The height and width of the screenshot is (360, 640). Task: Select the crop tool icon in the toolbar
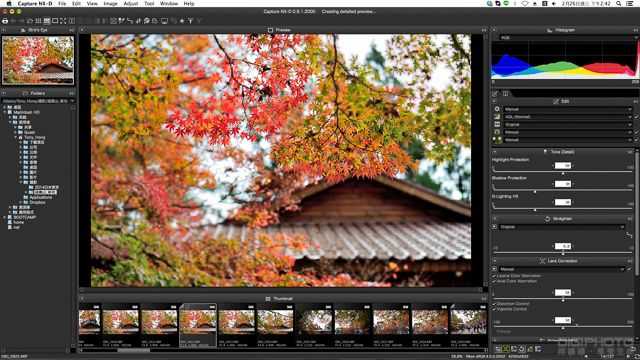pyautogui.click(x=113, y=21)
